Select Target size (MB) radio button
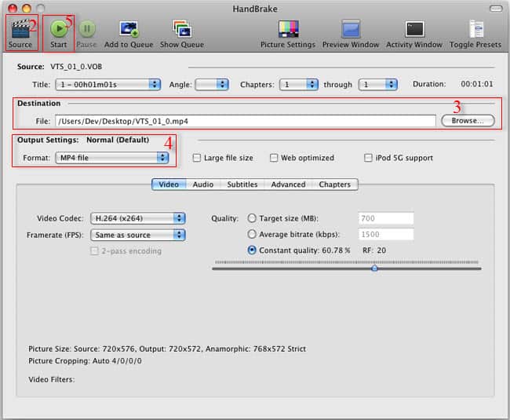 click(x=252, y=218)
